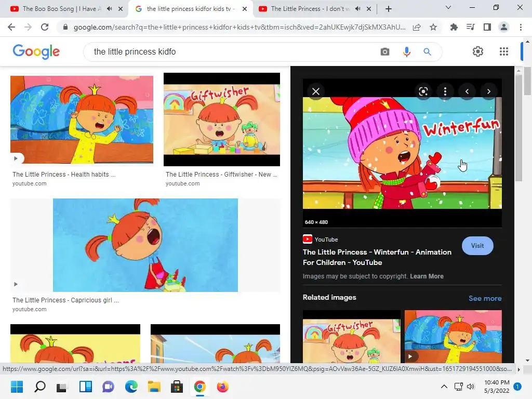Image resolution: width=532 pixels, height=399 pixels.
Task: Open the Windows Start menu
Action: click(x=17, y=387)
